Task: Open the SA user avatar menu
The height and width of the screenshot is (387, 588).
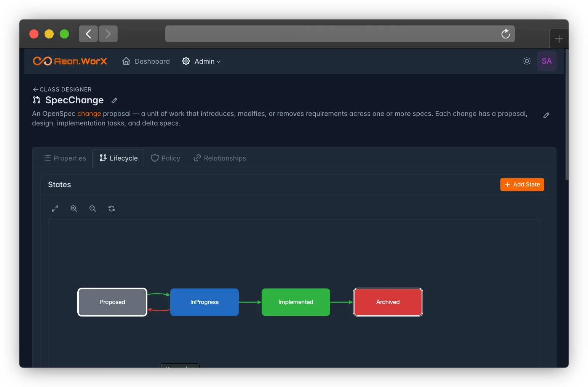Action: (x=546, y=61)
